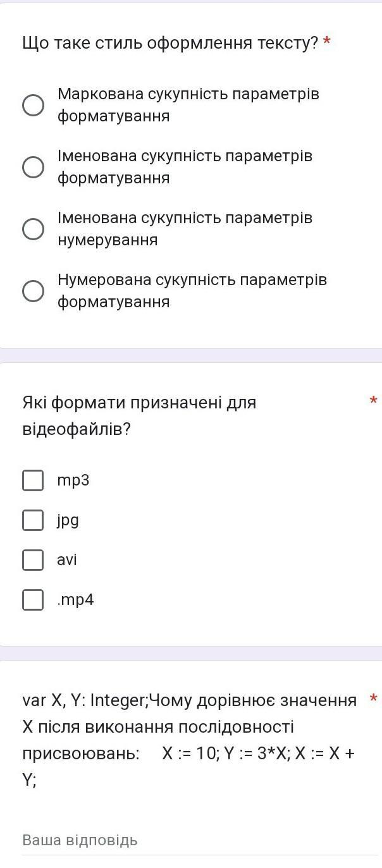Check the .mp4 checkbox

(x=33, y=600)
